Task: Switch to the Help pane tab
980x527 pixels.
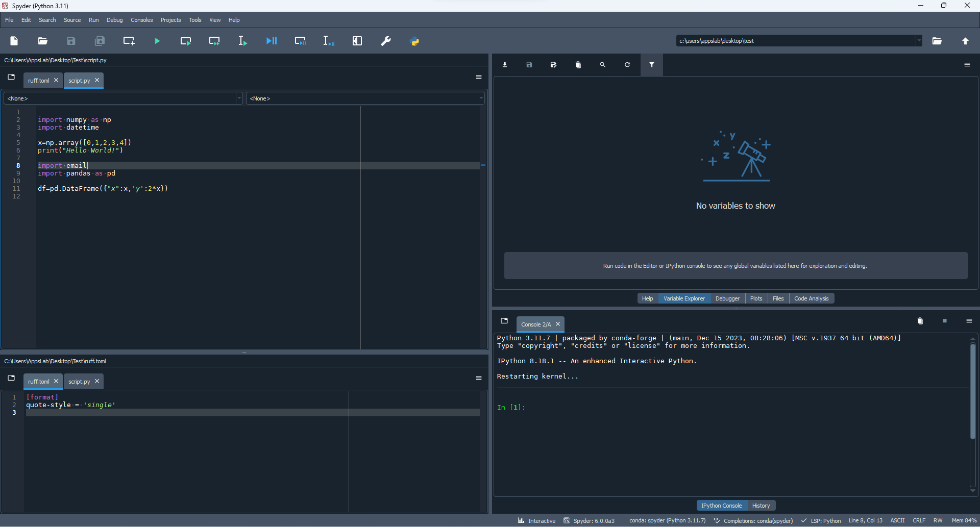Action: click(x=648, y=298)
